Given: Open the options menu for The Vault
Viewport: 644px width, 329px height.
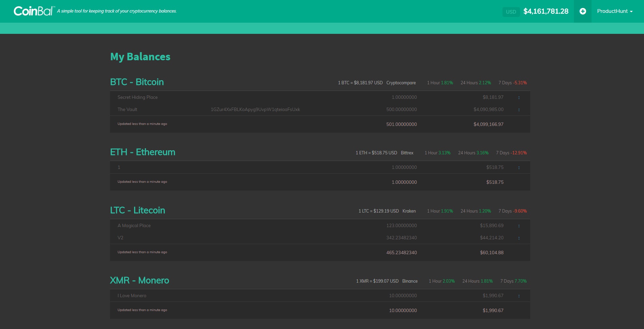Looking at the screenshot, I should [518, 109].
